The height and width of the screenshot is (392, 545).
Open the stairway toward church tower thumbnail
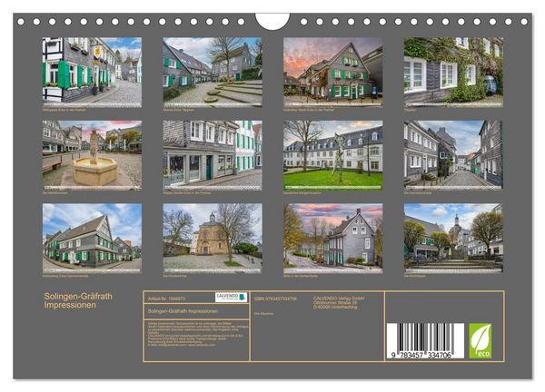(453, 238)
